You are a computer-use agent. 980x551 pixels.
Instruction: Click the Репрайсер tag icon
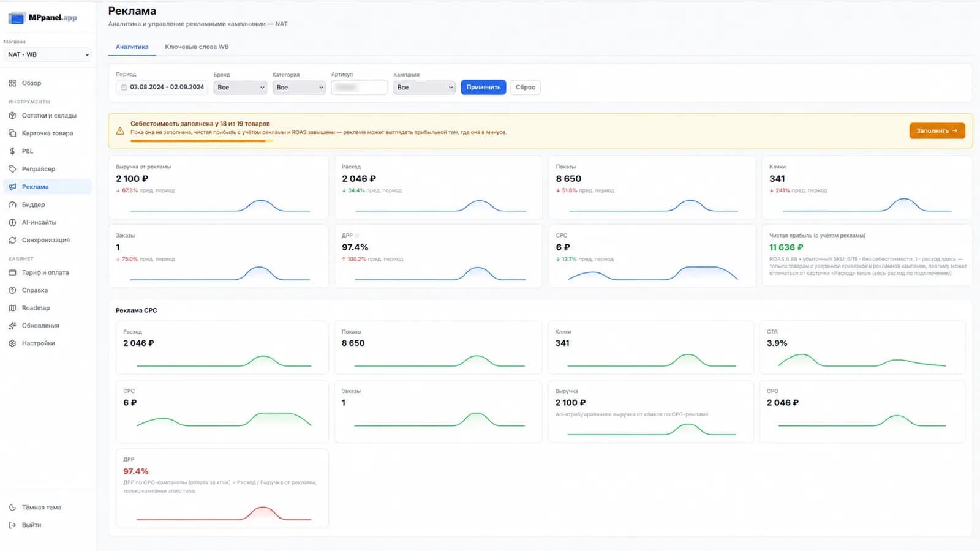tap(12, 169)
